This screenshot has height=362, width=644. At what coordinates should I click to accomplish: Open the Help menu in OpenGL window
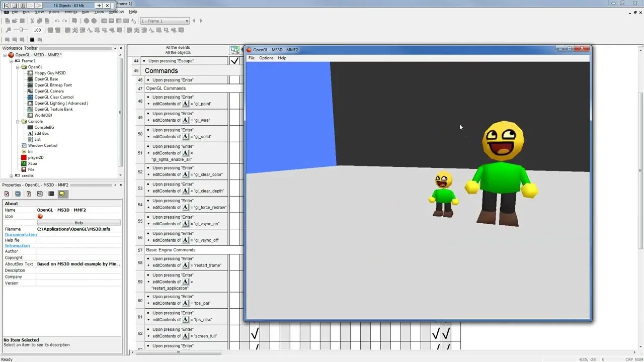[x=282, y=58]
